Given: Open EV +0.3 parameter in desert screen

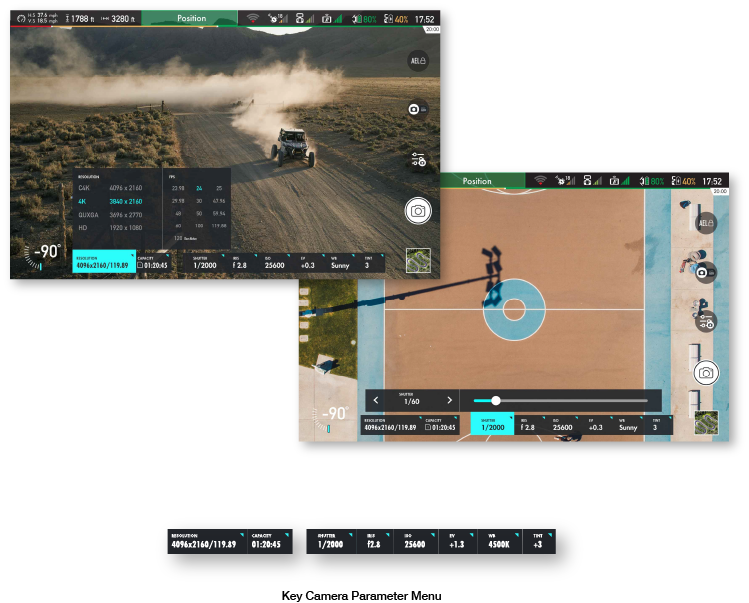Looking at the screenshot, I should [x=308, y=263].
